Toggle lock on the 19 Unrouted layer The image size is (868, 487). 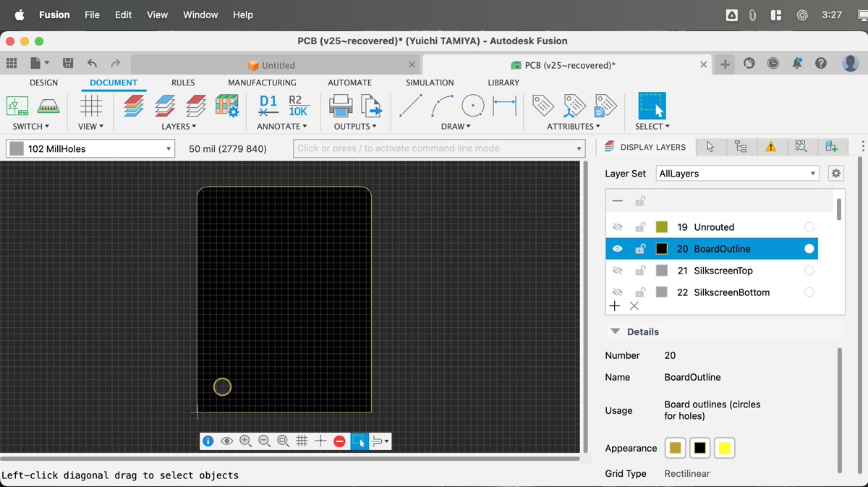640,227
